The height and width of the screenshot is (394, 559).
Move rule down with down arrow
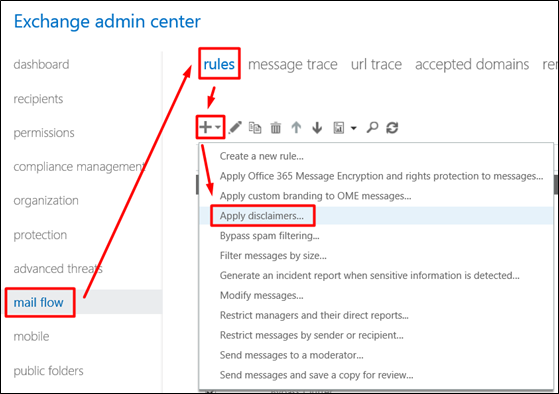[317, 127]
